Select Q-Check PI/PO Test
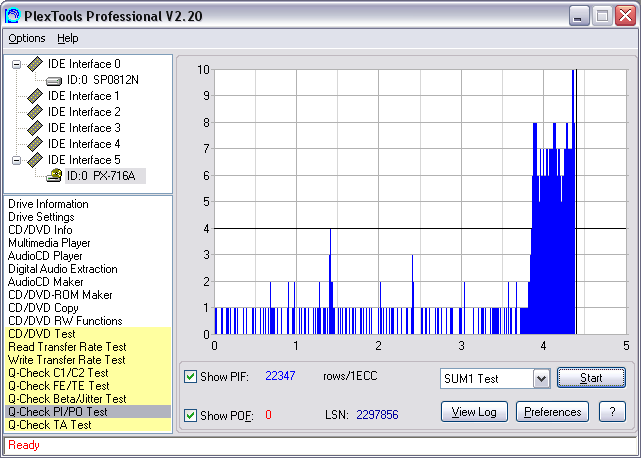Screen dimensions: 641x458 pos(88,412)
